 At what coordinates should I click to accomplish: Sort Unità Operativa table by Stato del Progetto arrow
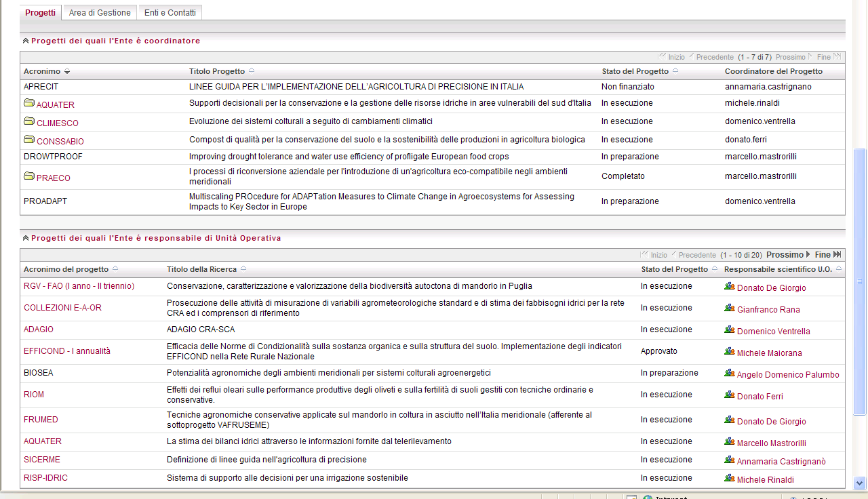pyautogui.click(x=715, y=268)
